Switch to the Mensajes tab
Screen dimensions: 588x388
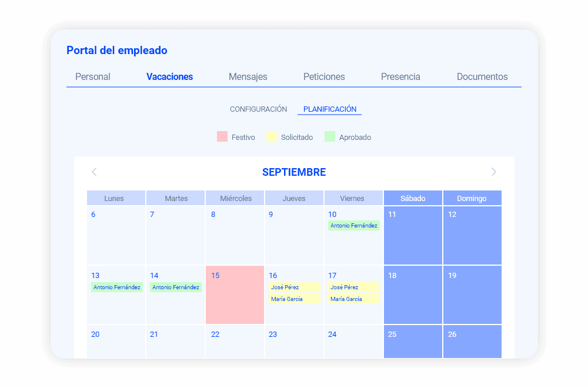tap(248, 76)
